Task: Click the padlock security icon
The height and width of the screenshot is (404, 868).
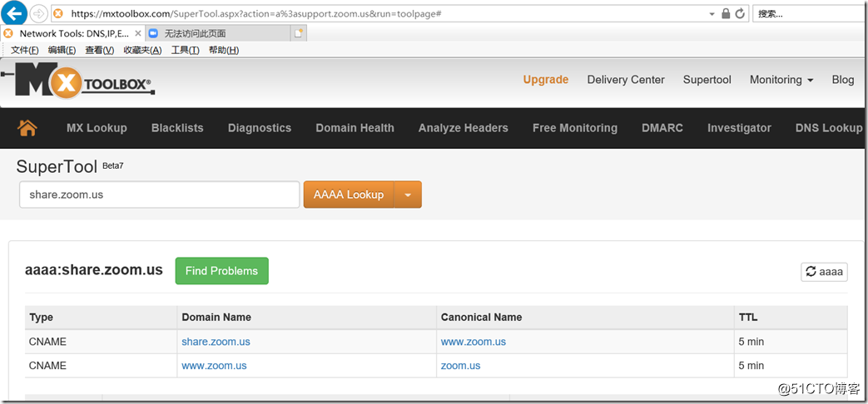Action: coord(726,14)
